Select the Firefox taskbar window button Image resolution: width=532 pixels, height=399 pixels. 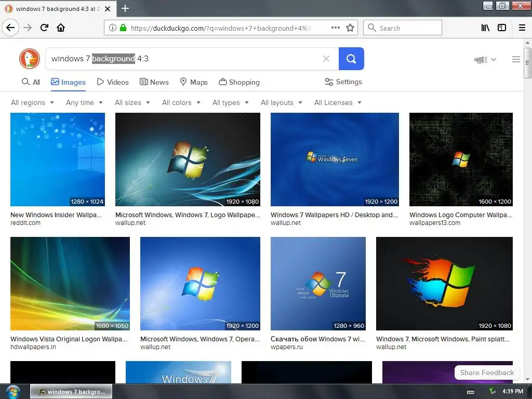click(71, 392)
